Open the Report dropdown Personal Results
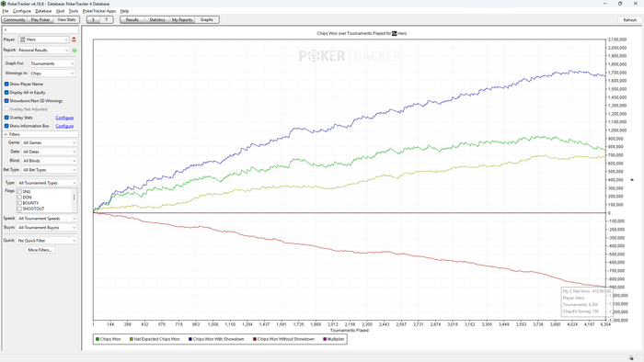This screenshot has width=644, height=362. 44,51
